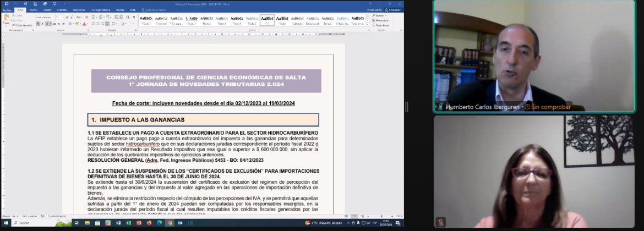Click the Buscar find button
Viewport: 644px width, 231px height.
[380, 16]
